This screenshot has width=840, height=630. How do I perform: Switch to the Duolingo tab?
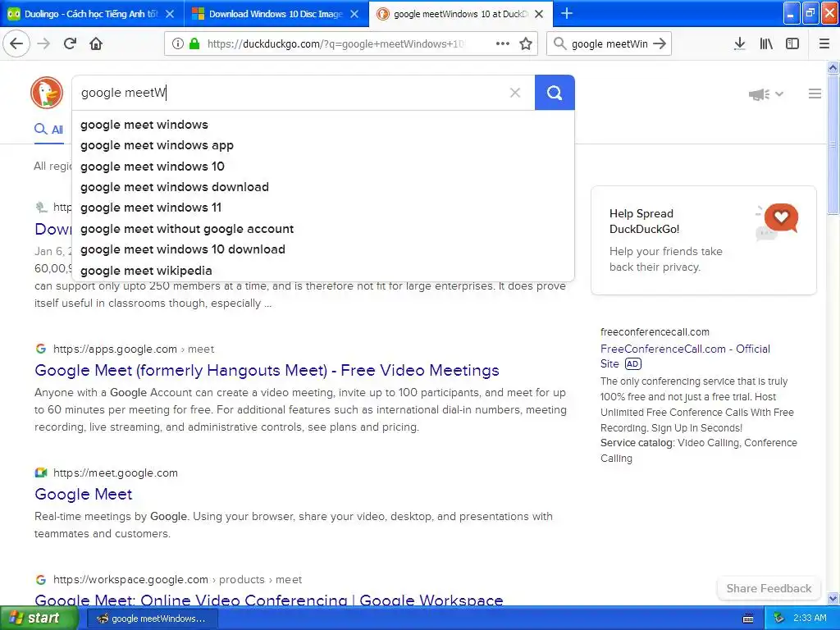[x=91, y=14]
